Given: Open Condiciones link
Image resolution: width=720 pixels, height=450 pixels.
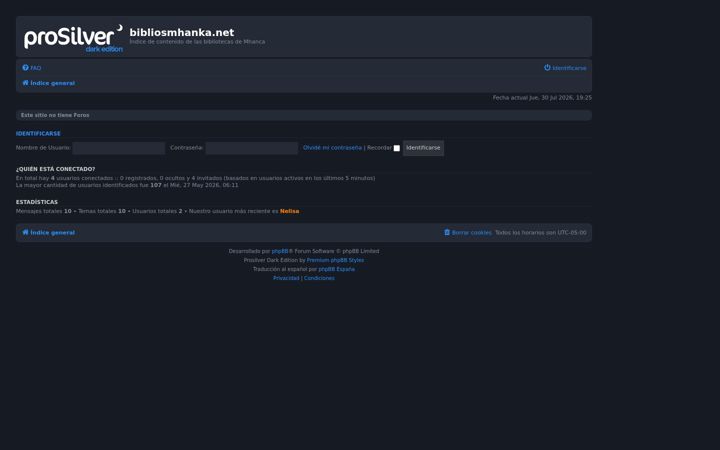Looking at the screenshot, I should tap(319, 278).
